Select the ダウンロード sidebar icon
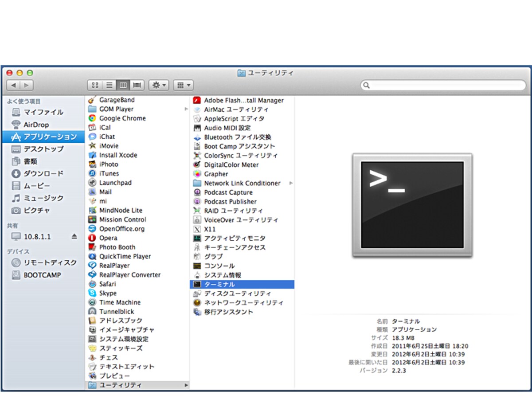Viewport: 532px width, 399px height. [16, 173]
